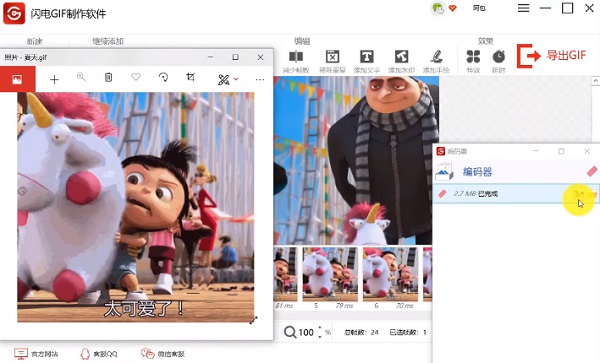Click the orange VIP heart icon in title bar
The width and height of the screenshot is (600, 363).
[x=452, y=8]
